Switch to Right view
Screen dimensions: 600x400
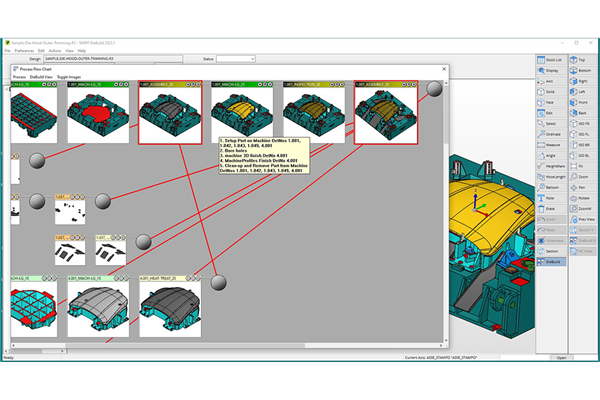(x=583, y=81)
